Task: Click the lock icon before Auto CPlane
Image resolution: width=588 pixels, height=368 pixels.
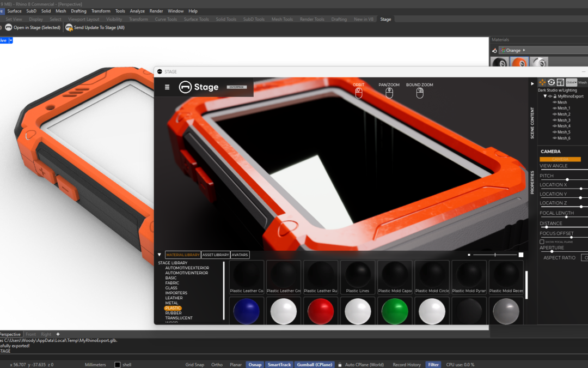Action: coord(340,365)
